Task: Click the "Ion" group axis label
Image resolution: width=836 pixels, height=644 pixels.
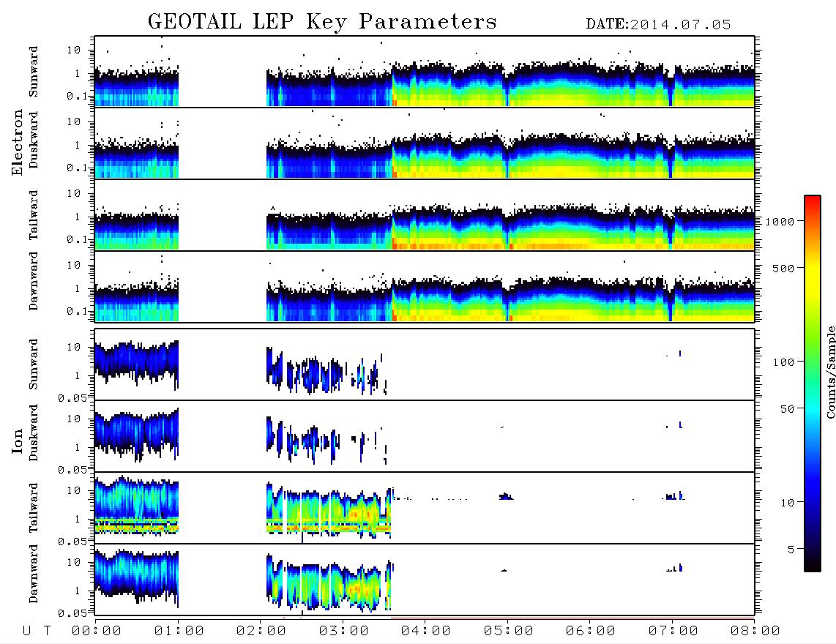Action: tap(17, 441)
